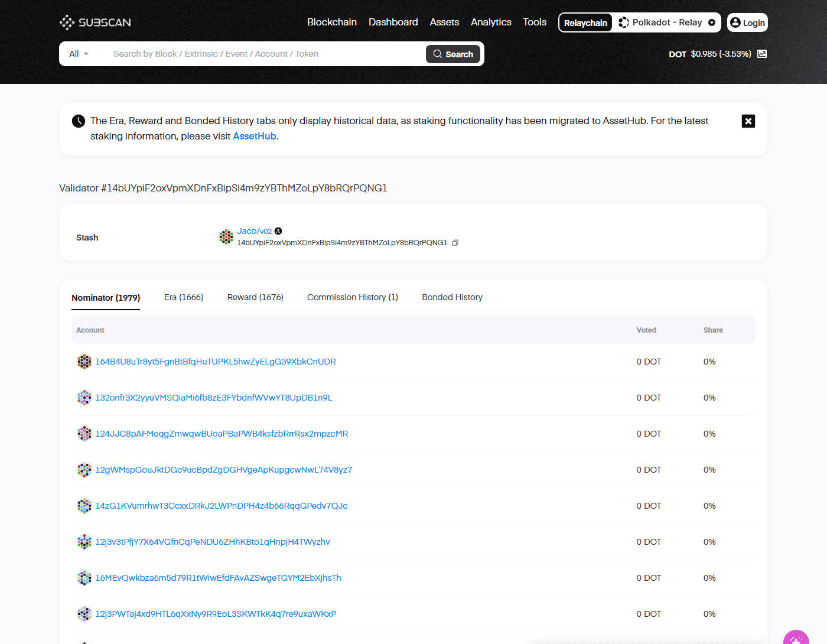
Task: Click the identicon for account 16MEvQwkbza6m…
Action: (84, 578)
